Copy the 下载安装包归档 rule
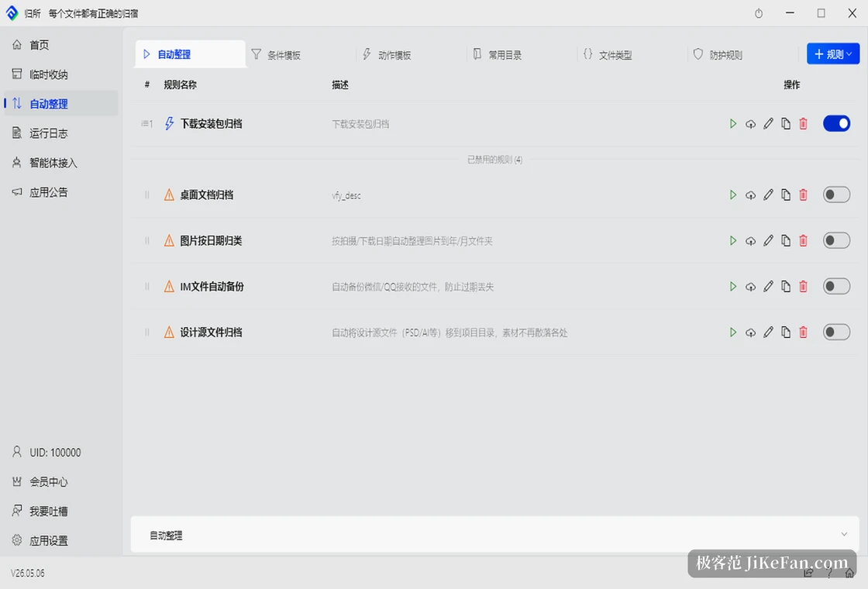Viewport: 868px width, 589px height. 786,123
